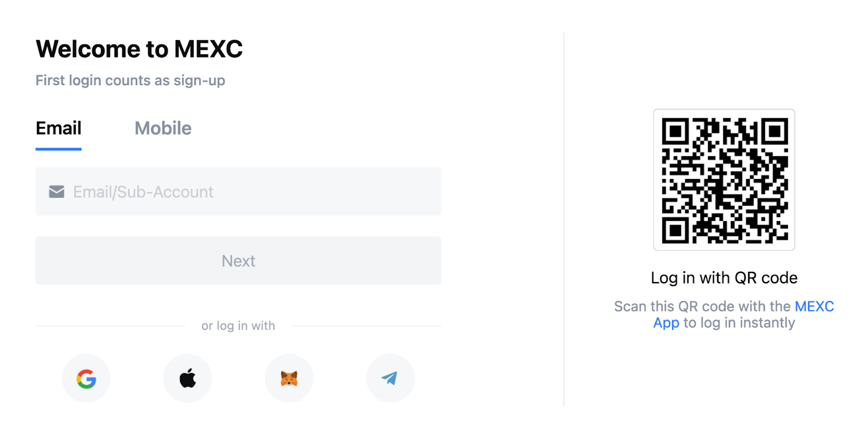Click the 'to log in instantly' text

coord(739,323)
